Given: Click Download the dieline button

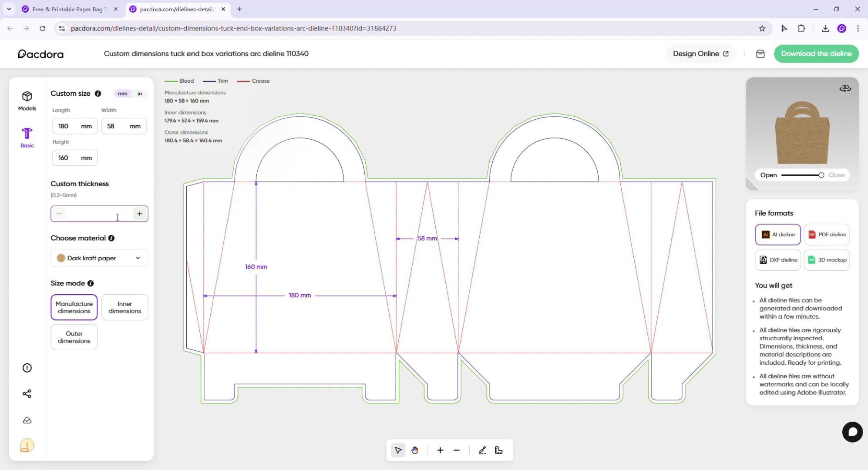Looking at the screenshot, I should click(816, 54).
